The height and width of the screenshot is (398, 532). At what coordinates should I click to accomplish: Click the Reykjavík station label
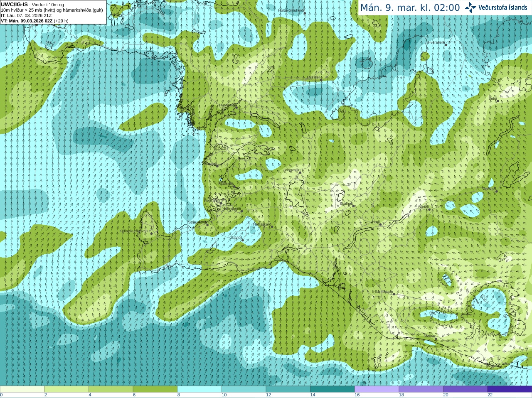(212, 201)
